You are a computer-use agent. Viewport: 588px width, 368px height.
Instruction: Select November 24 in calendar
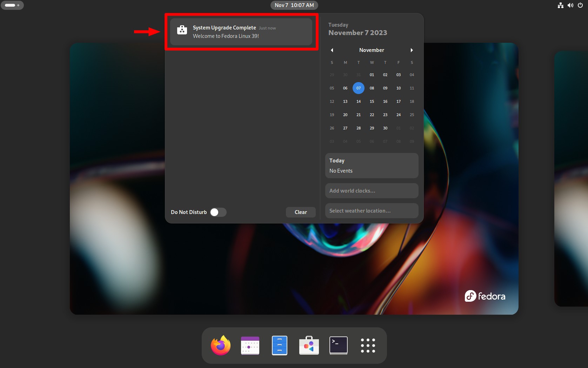[399, 115]
